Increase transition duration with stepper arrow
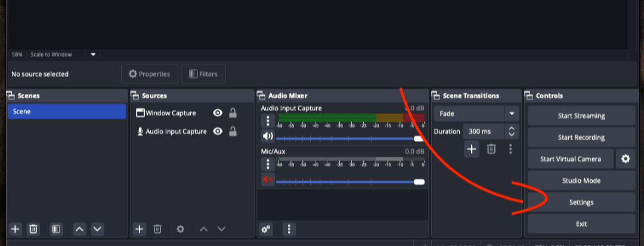 512,128
